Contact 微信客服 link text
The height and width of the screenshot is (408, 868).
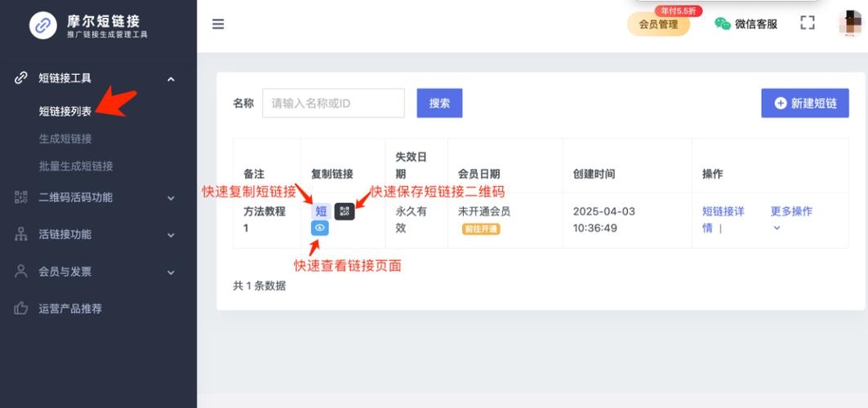pyautogui.click(x=756, y=24)
